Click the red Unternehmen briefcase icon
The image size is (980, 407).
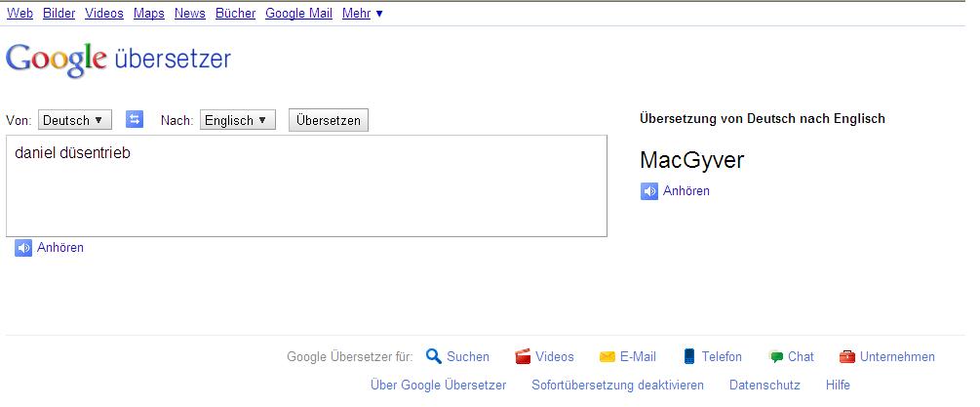846,356
